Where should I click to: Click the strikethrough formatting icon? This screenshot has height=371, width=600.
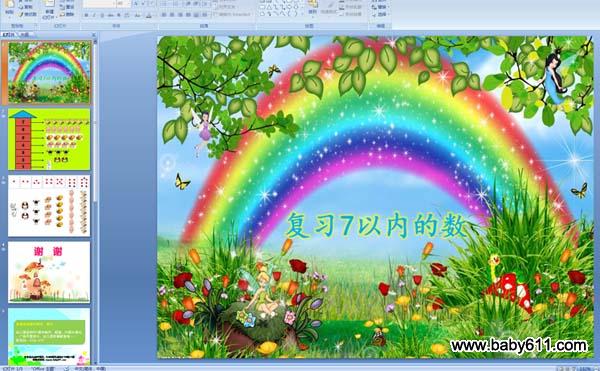pyautogui.click(x=111, y=15)
